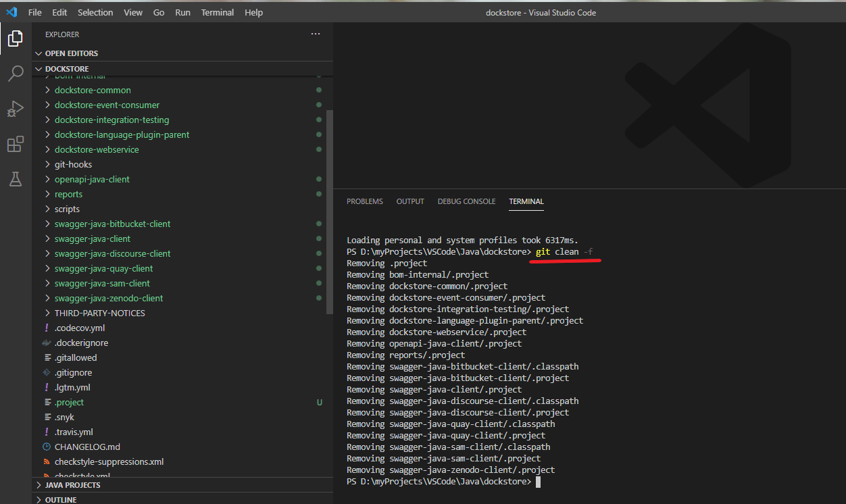Open the Go menu

[x=159, y=12]
